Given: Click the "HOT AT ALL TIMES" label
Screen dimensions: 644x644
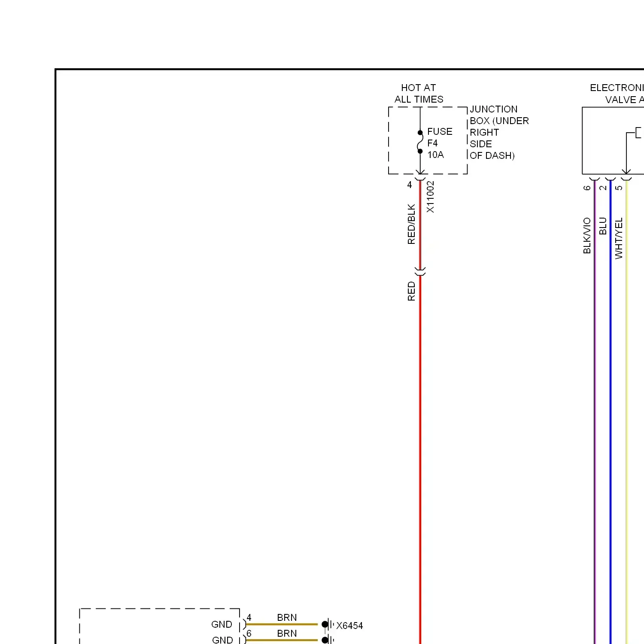Looking at the screenshot, I should click(419, 94).
